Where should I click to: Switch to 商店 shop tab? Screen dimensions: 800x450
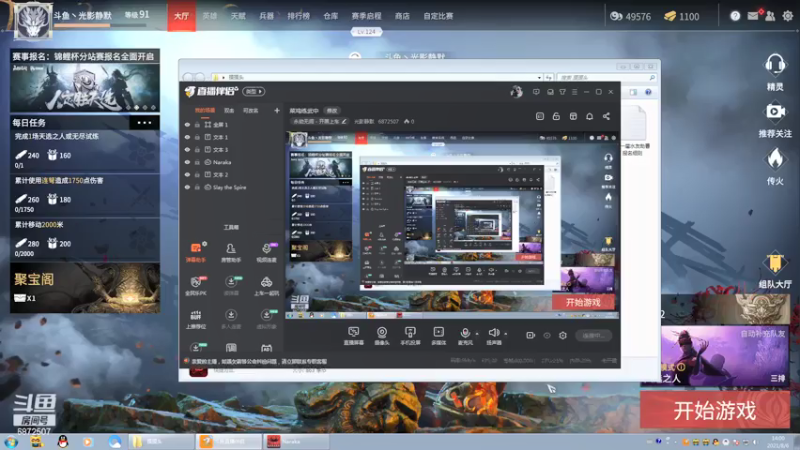tap(402, 16)
